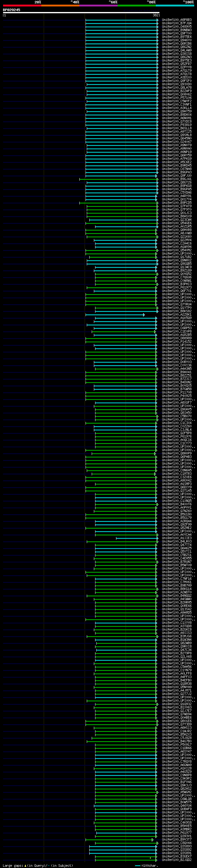Open hit UniRef100_P61977
This screenshot has width=197, height=868.
(177, 833)
